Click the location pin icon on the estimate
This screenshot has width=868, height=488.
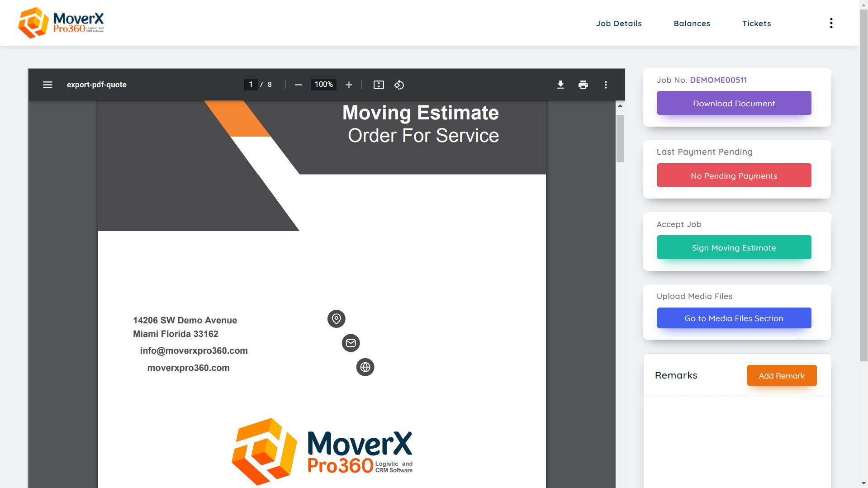[336, 318]
